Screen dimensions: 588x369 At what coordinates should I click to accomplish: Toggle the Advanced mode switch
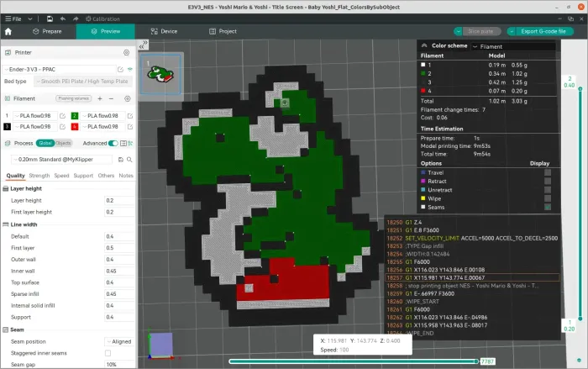click(x=113, y=144)
